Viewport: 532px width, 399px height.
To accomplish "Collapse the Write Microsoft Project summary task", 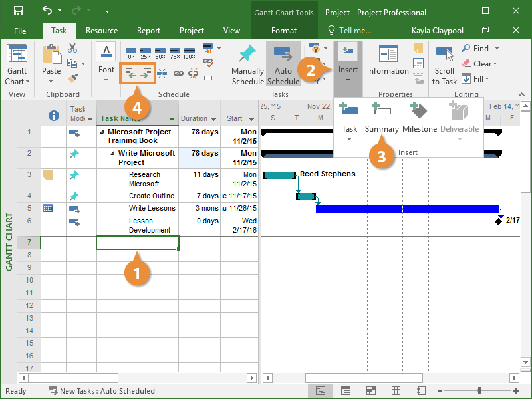I will point(113,154).
